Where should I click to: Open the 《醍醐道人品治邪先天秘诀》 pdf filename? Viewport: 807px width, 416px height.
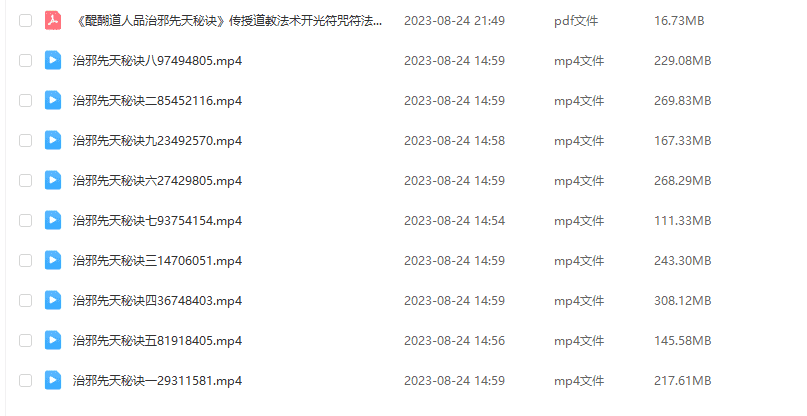pyautogui.click(x=228, y=21)
